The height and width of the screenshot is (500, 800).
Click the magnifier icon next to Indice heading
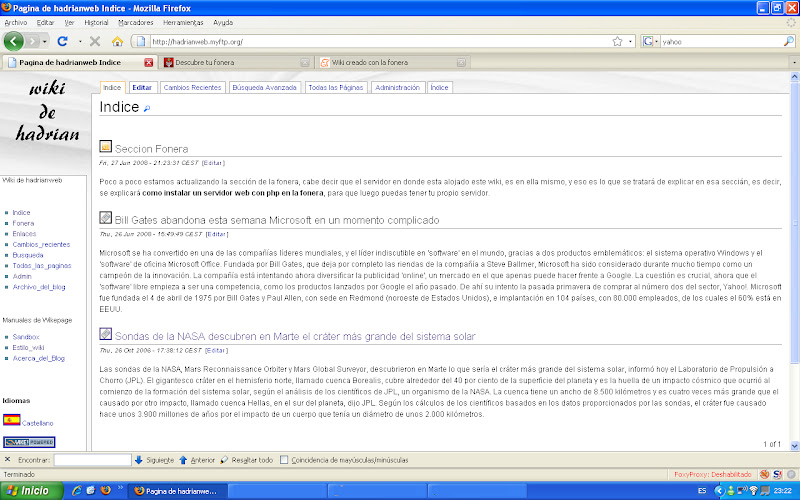[x=147, y=108]
